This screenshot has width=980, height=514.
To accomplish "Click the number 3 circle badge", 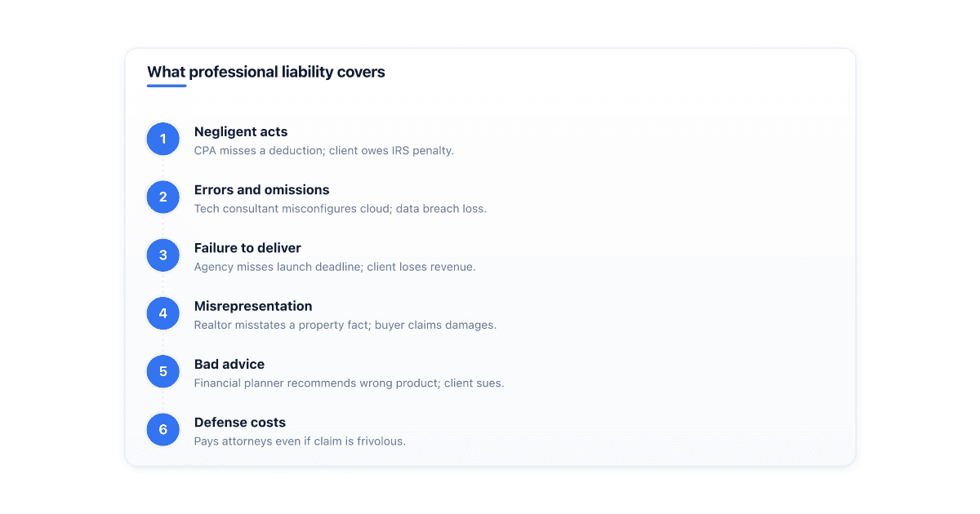I will [163, 255].
